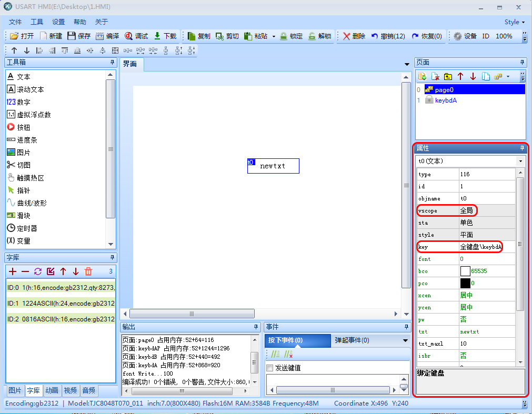The height and width of the screenshot is (414, 532).
Task: Click the Compile (编译) toolbar icon
Action: [100, 36]
